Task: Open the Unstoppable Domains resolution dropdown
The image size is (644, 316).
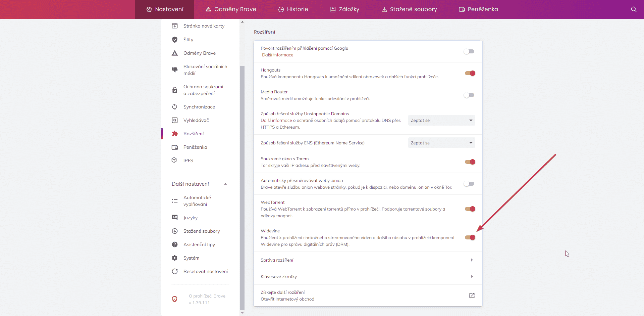Action: (x=441, y=120)
